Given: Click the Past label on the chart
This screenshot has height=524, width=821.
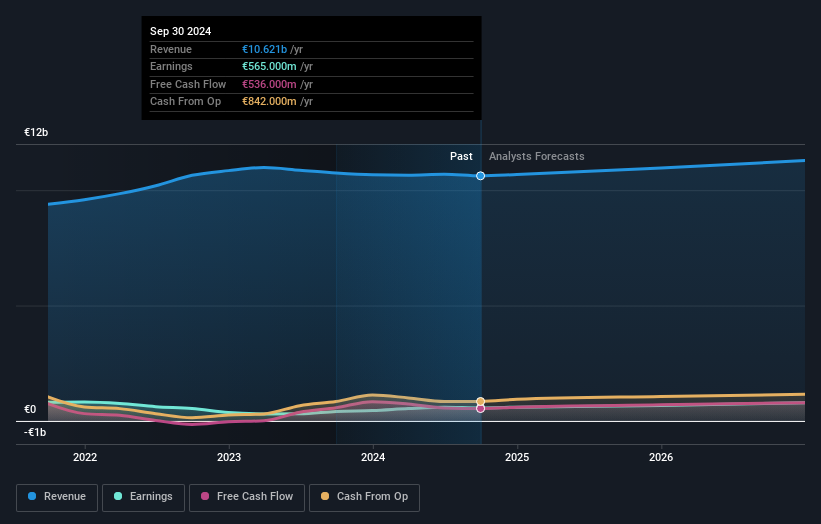Looking at the screenshot, I should (x=461, y=156).
